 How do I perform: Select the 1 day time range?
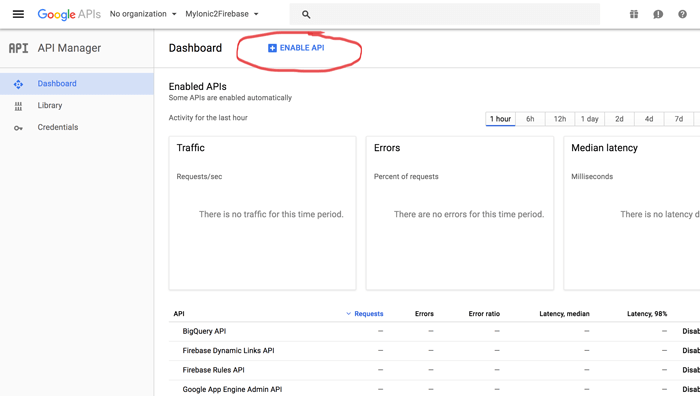(590, 119)
